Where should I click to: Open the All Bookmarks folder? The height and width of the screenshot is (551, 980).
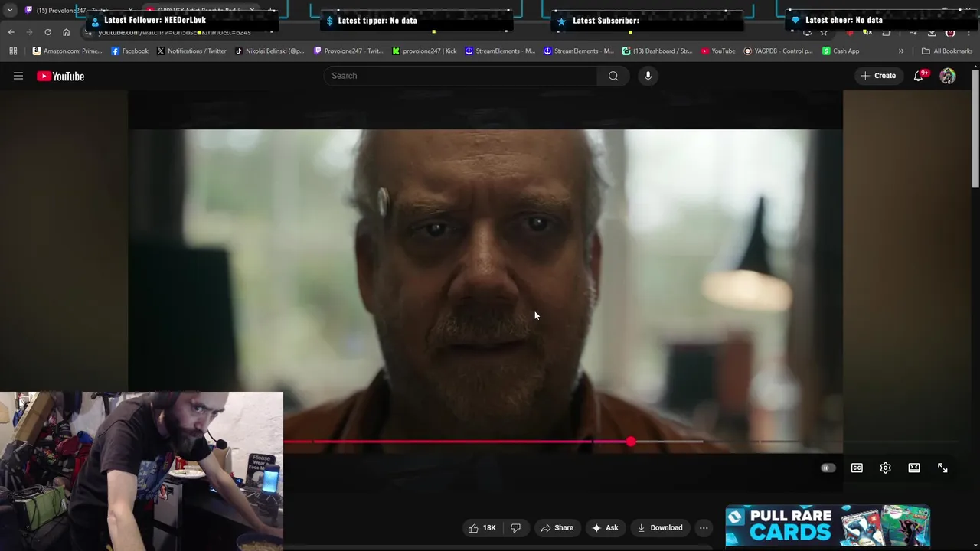click(947, 51)
